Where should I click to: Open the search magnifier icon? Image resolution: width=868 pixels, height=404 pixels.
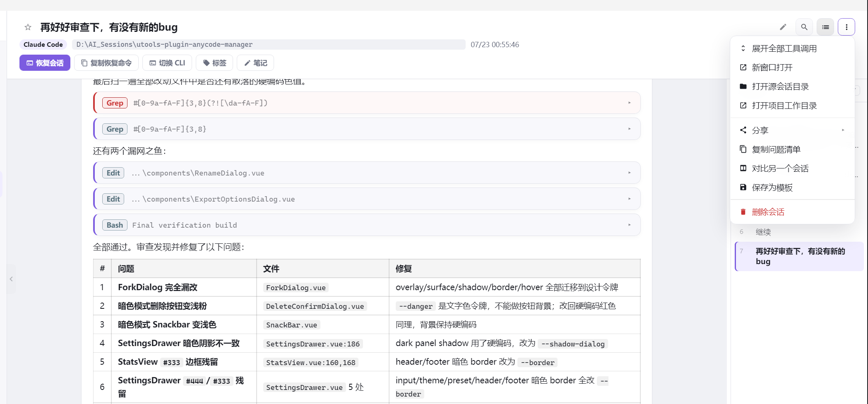(x=804, y=27)
